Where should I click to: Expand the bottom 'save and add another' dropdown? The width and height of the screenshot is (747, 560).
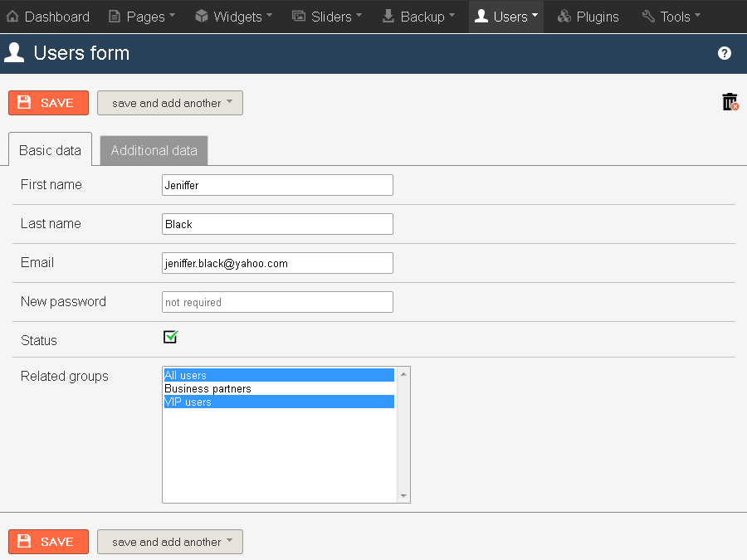[170, 542]
